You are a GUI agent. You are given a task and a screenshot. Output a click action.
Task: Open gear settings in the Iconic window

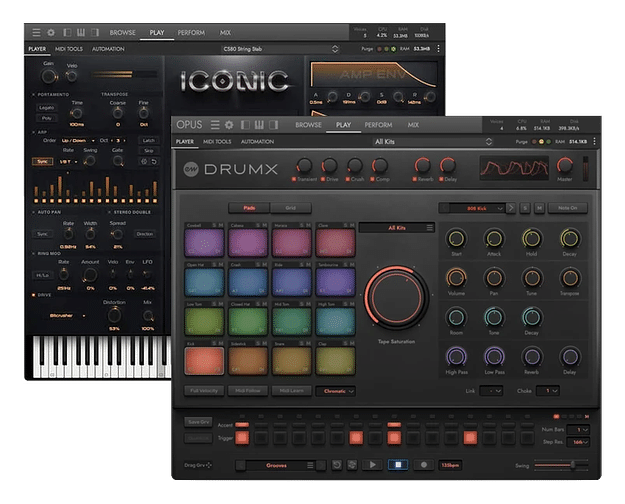[51, 32]
